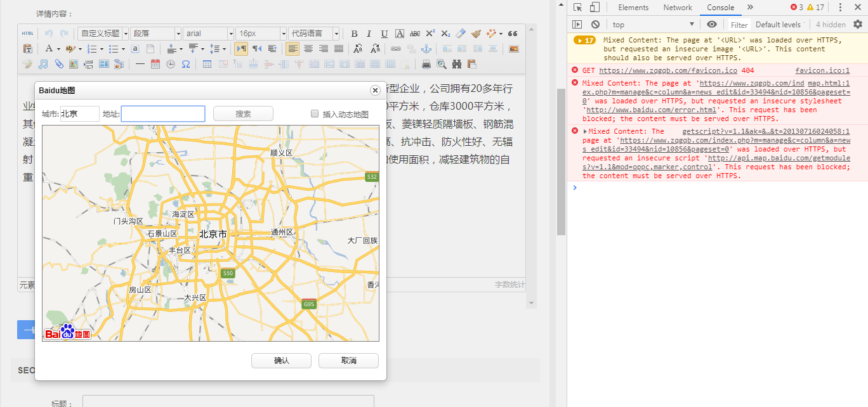Expand the 17 mixed content warnings group
This screenshot has width=868, height=407.
click(x=584, y=40)
